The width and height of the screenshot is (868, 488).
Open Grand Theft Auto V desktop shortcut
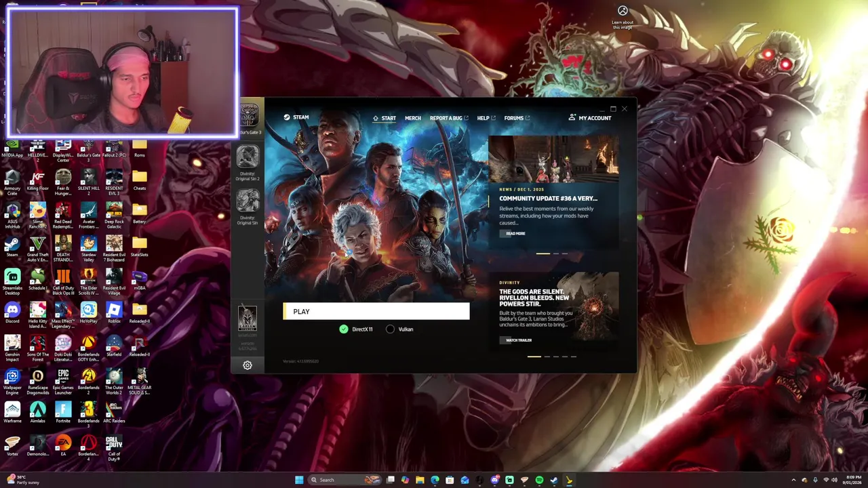tap(38, 247)
